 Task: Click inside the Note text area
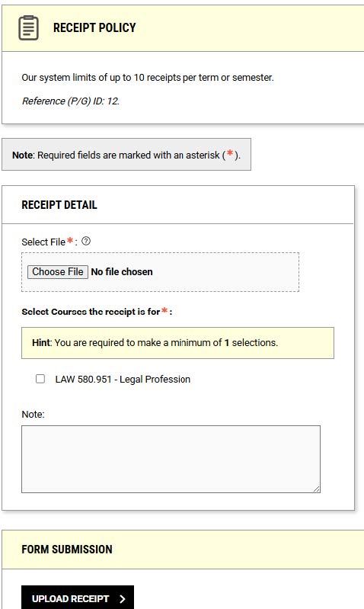coord(171,459)
